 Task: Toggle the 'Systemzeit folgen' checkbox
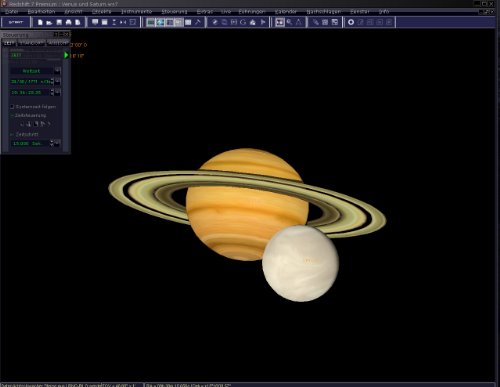pos(12,107)
